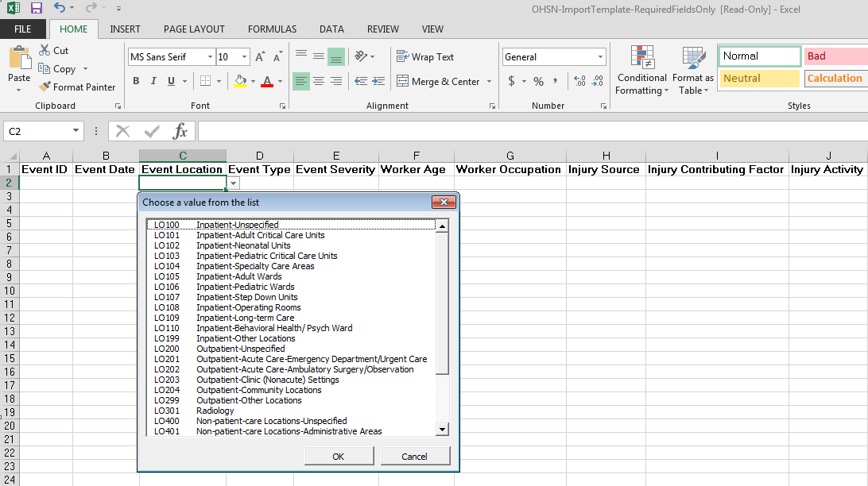Click the Format Painter brush icon
Screen dimensions: 868x486
(x=45, y=87)
